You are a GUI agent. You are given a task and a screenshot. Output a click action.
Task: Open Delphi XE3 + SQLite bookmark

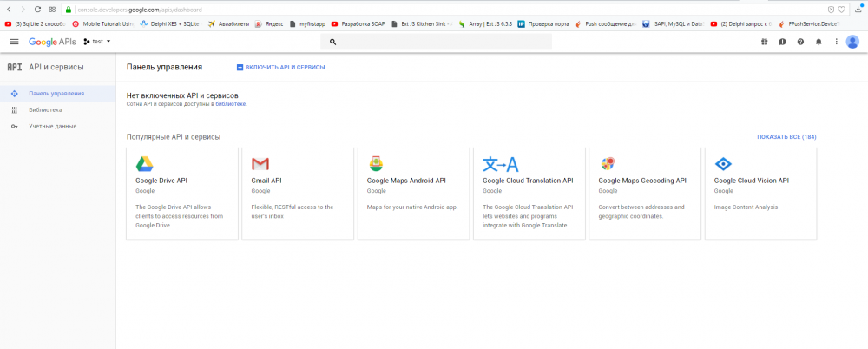169,23
